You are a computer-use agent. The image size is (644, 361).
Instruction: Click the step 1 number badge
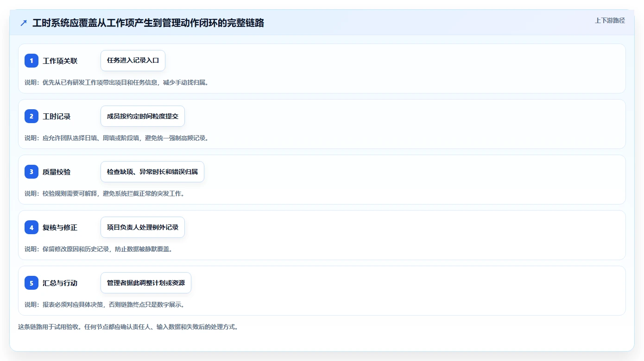(32, 61)
